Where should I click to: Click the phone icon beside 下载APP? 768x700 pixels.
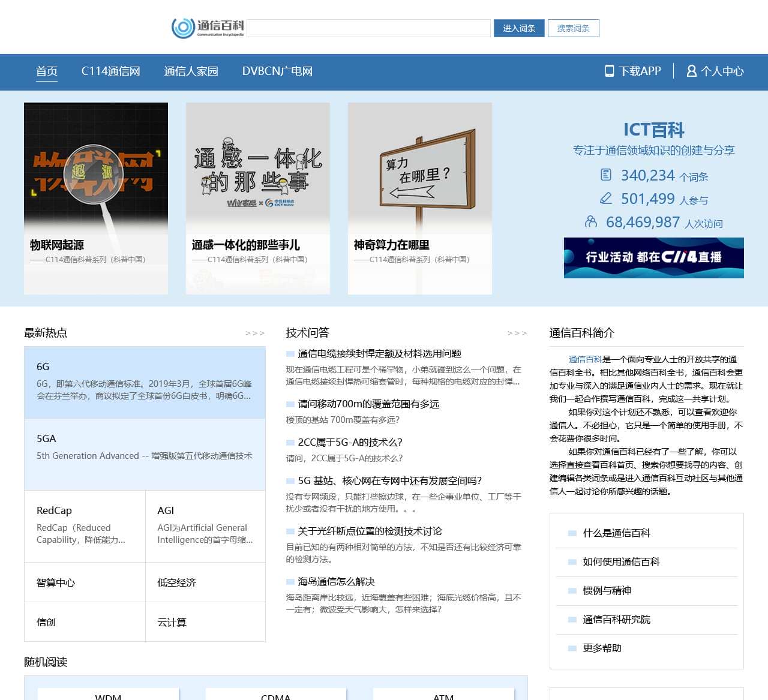pos(609,71)
